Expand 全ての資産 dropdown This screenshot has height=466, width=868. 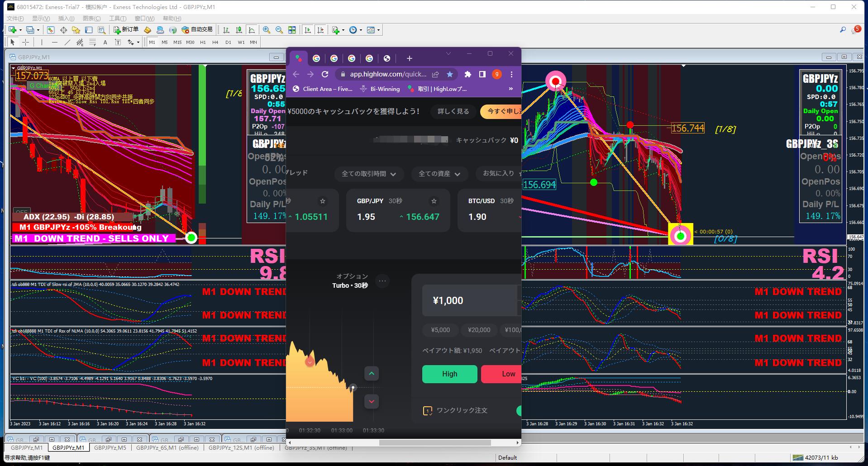[439, 174]
